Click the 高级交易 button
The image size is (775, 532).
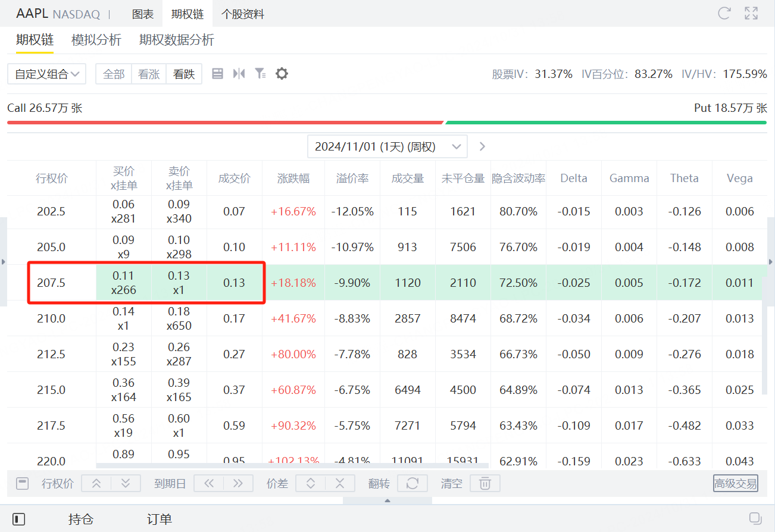[736, 483]
